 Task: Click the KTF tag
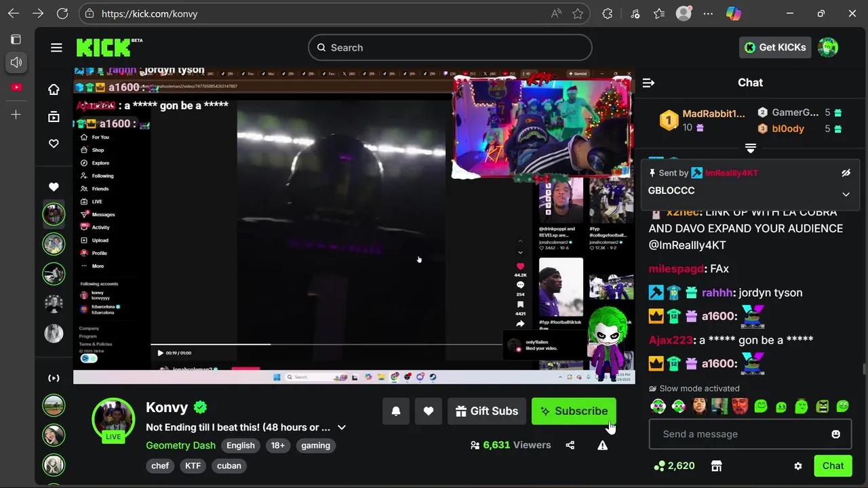193,466
